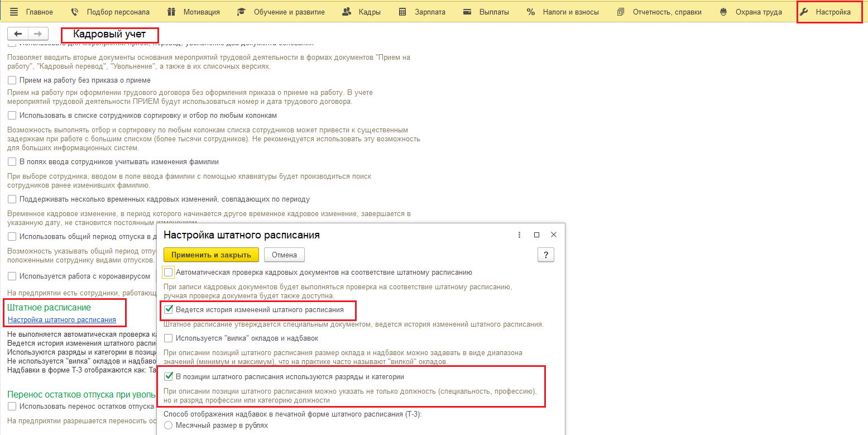Click the forward arrow navigation button
Image resolution: width=868 pixels, height=435 pixels.
pyautogui.click(x=38, y=34)
